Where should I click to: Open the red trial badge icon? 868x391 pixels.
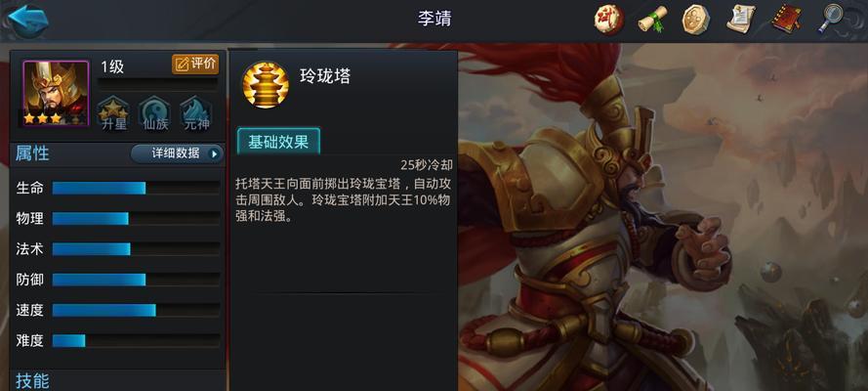click(x=608, y=19)
